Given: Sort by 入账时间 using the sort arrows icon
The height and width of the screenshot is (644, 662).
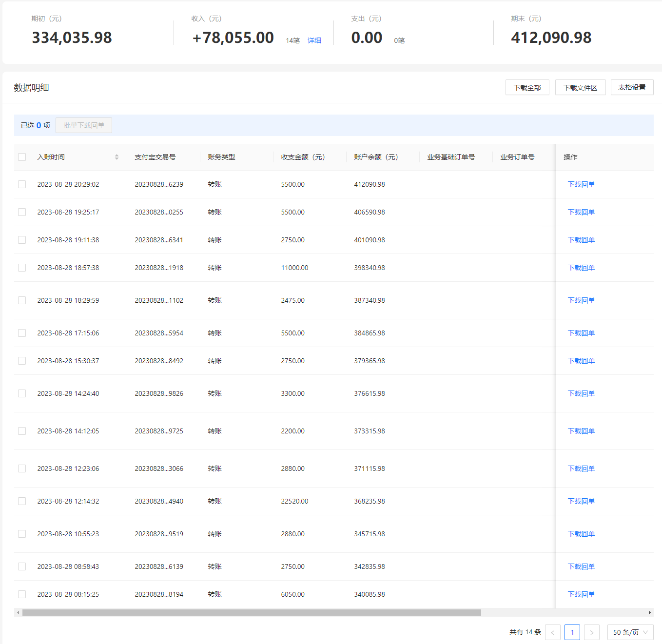Looking at the screenshot, I should tap(117, 157).
